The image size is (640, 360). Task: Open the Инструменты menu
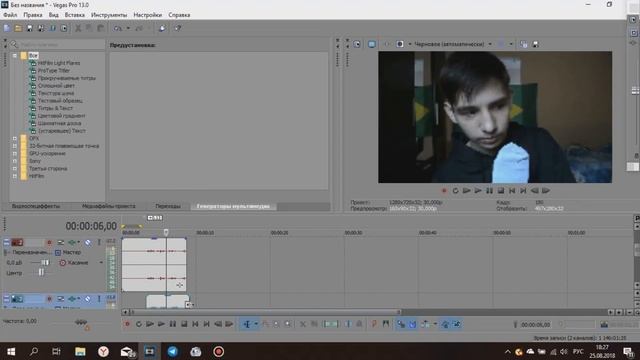pos(109,15)
